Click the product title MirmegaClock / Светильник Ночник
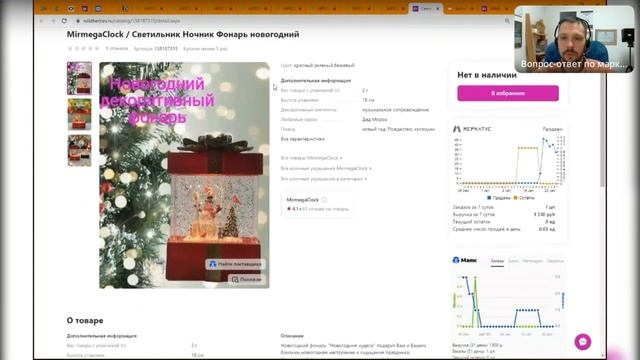Viewport: 640px width, 360px height. tap(183, 34)
